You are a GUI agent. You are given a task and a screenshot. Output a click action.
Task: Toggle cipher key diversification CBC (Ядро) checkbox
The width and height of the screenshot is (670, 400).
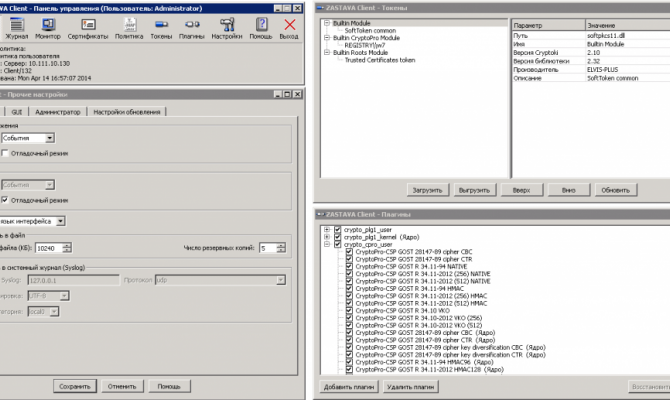349,347
